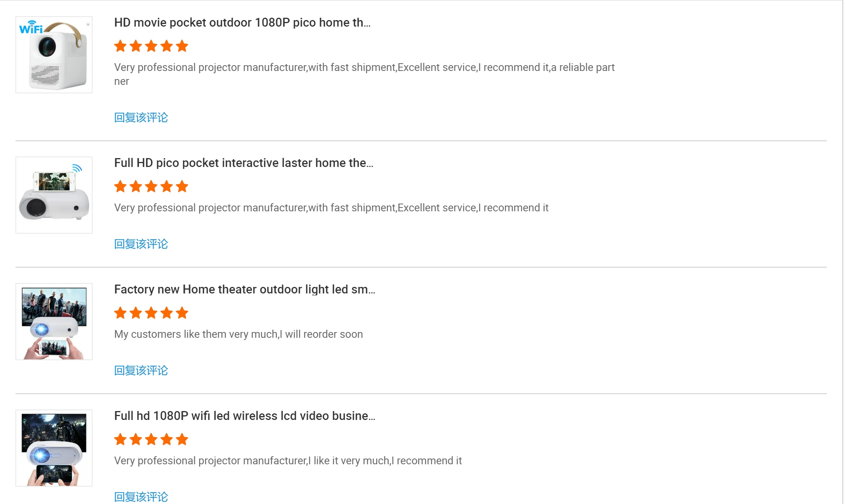Click the star rating for Full HD pico pocket
845x504 pixels.
pyautogui.click(x=151, y=187)
